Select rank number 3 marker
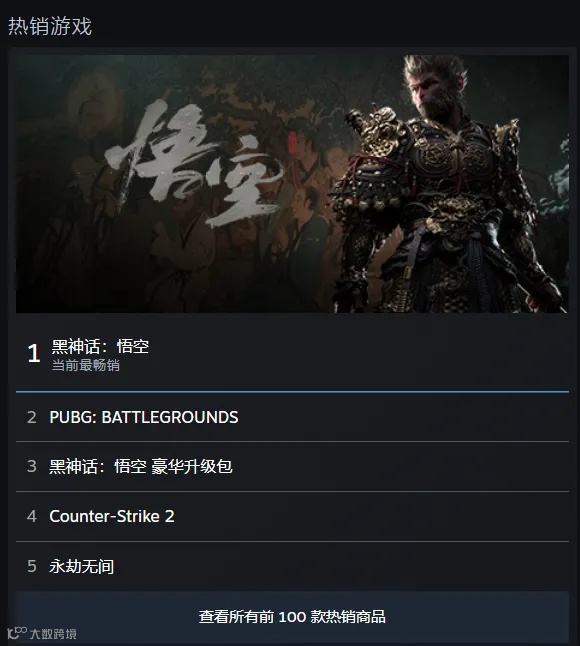This screenshot has width=580, height=646. coord(32,466)
